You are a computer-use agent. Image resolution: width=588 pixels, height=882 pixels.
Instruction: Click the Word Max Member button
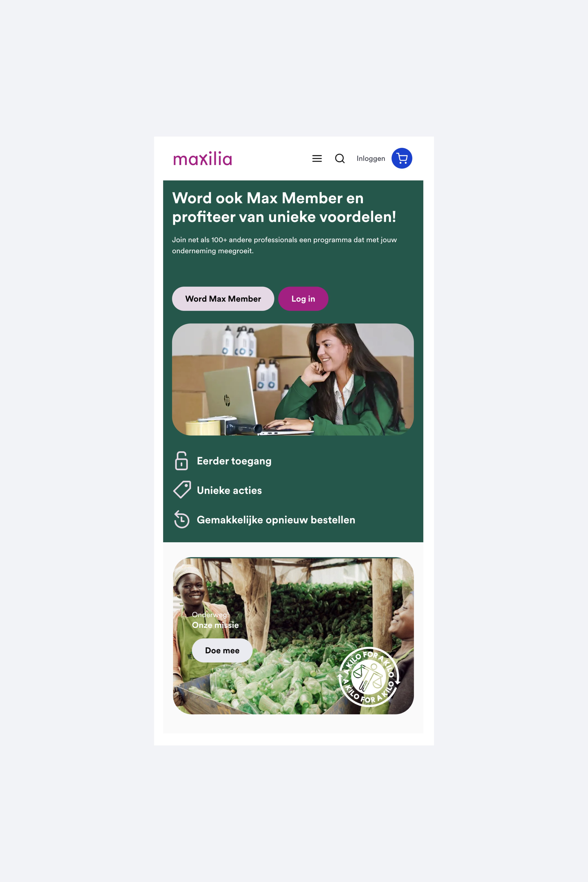[223, 299]
